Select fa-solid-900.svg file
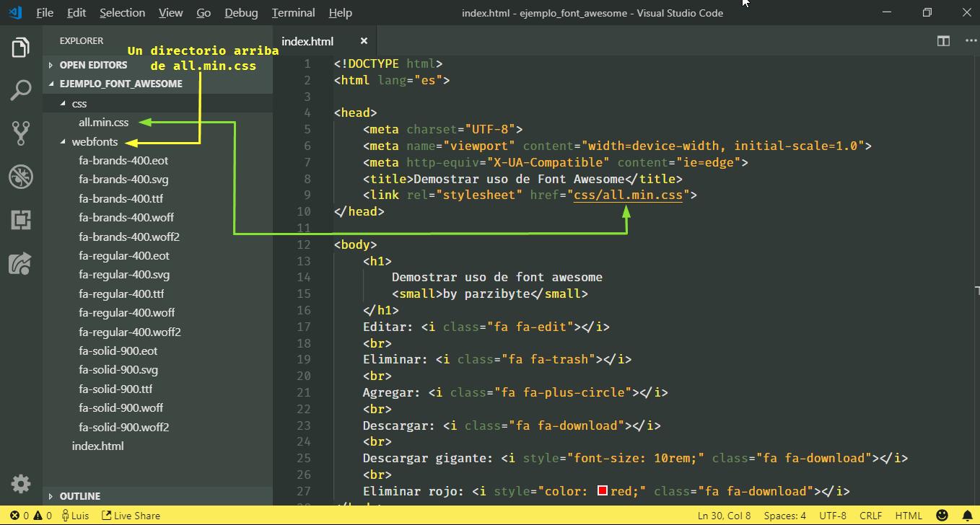This screenshot has width=980, height=525. pos(118,370)
